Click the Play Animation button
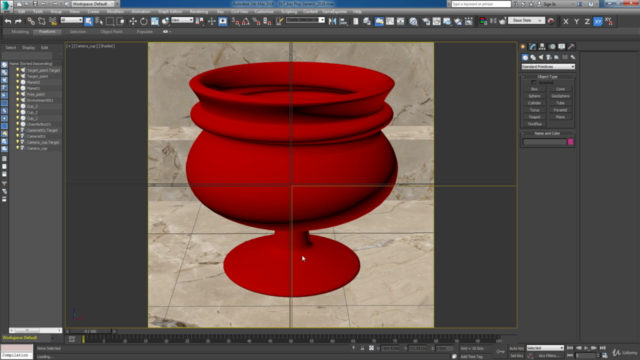 (586, 348)
